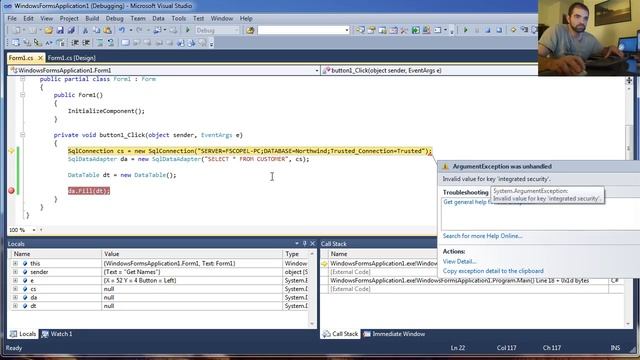Click the Find in Files binoculars icon
The image size is (640, 360).
(250, 30)
